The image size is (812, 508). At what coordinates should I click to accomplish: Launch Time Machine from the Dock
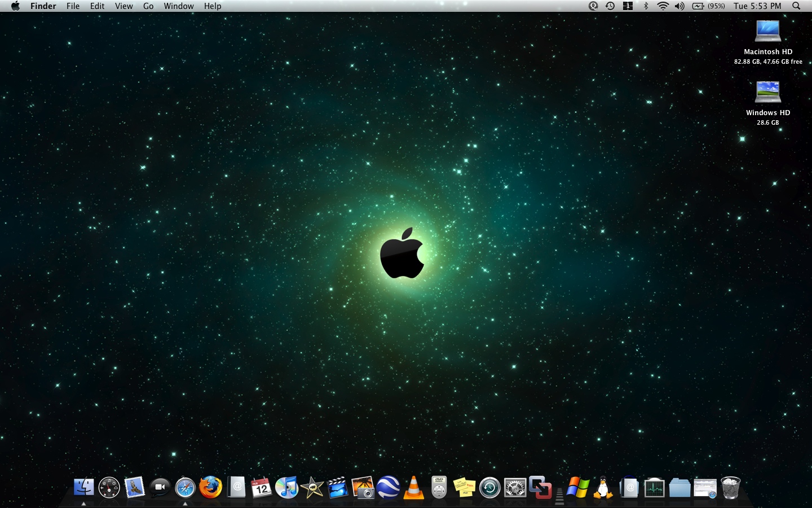(490, 488)
